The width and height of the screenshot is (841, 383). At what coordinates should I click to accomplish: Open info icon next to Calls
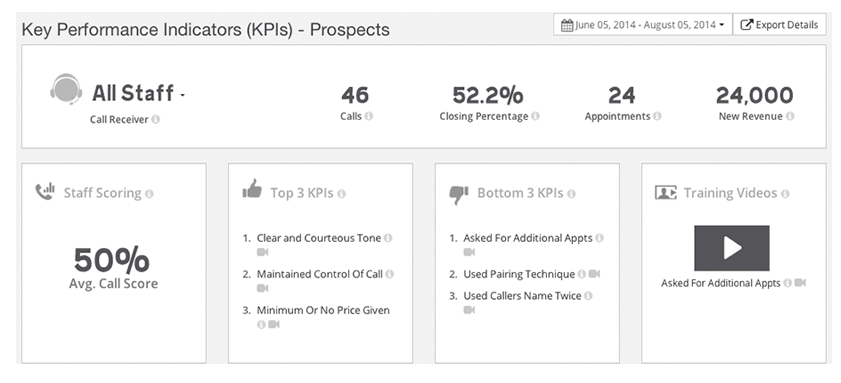pos(368,116)
